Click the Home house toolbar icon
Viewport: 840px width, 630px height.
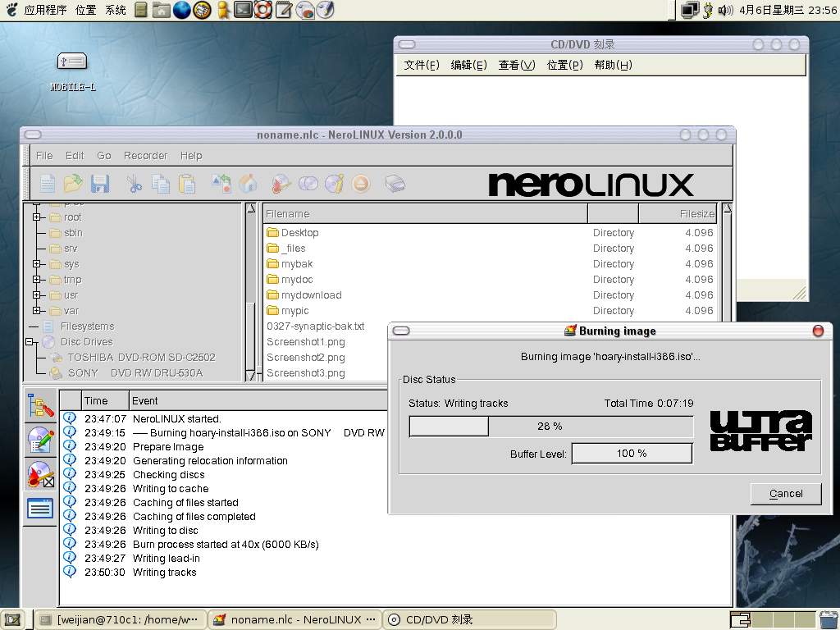click(x=248, y=184)
